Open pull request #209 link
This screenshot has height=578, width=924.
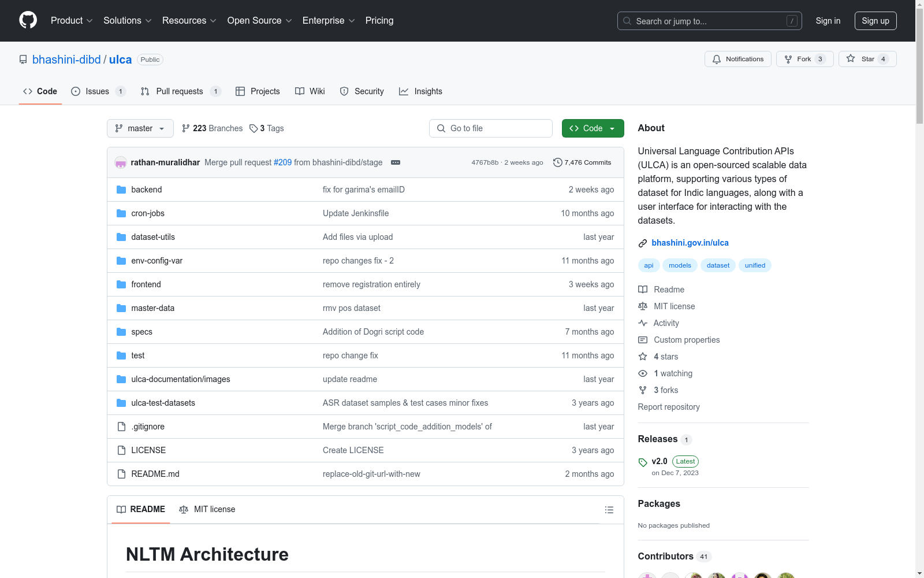click(x=282, y=162)
